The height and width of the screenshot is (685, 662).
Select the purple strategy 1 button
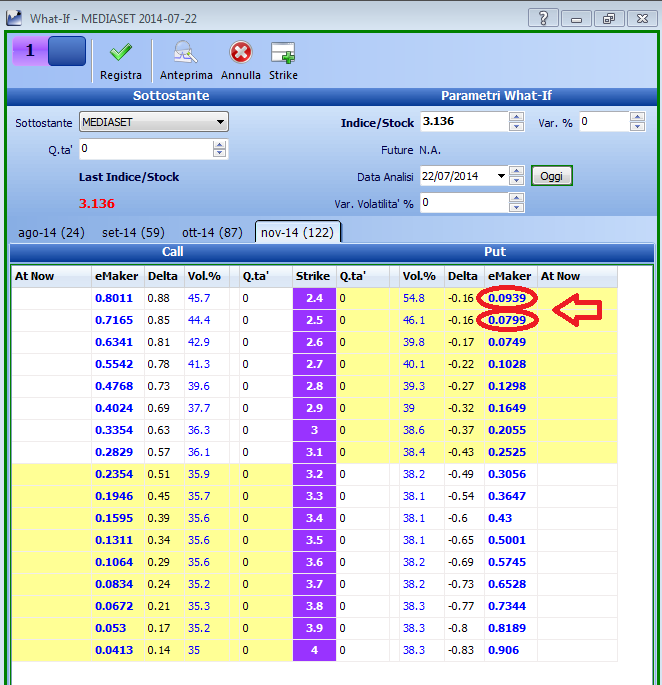(30, 51)
